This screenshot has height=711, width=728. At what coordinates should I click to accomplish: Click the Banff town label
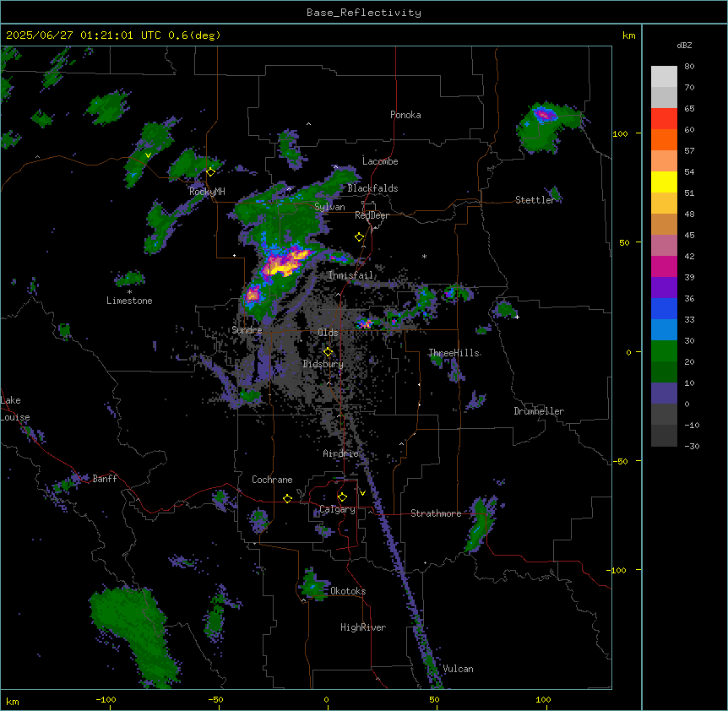pyautogui.click(x=105, y=479)
